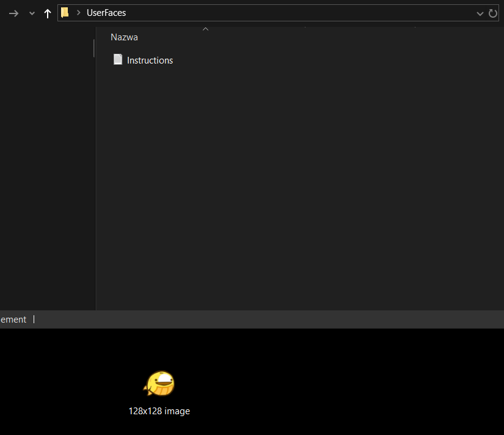Image resolution: width=504 pixels, height=435 pixels.
Task: Open the recent locations dropdown chevron
Action: click(32, 13)
